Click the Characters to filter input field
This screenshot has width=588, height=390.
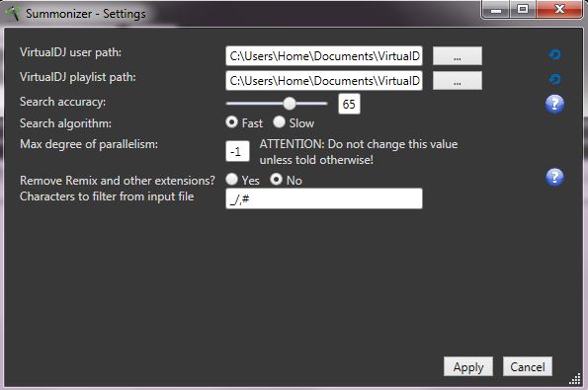click(324, 198)
